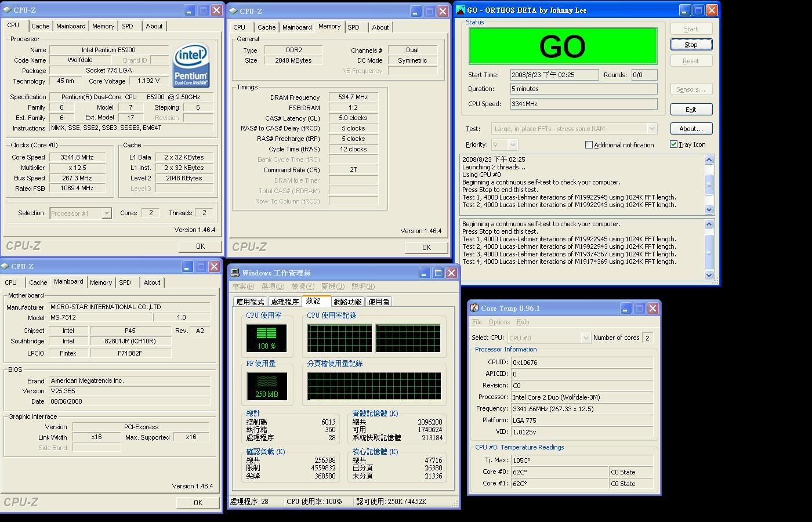This screenshot has height=522, width=812.
Task: Enable Additional notification checkbox in ORTHOS
Action: pos(589,144)
